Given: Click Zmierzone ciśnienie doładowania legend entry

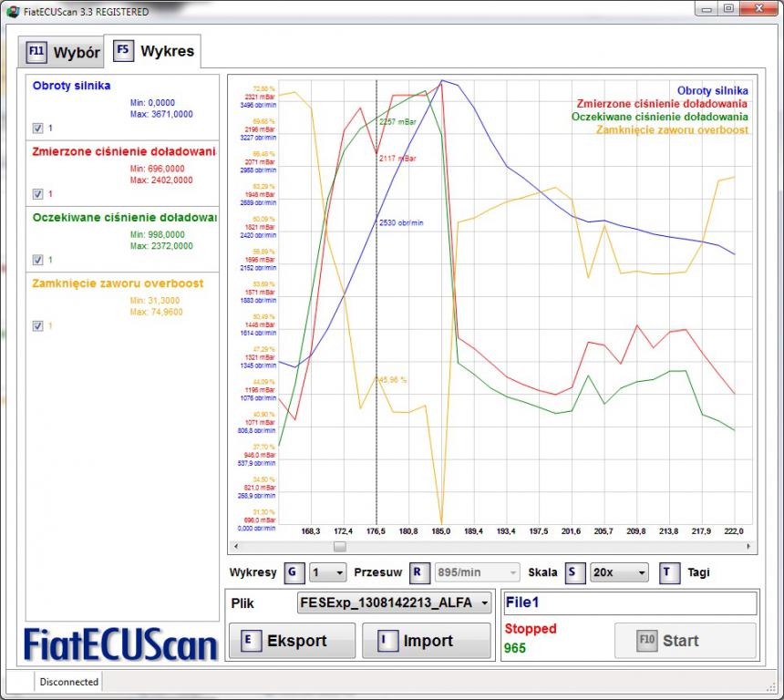Looking at the screenshot, I should point(662,104).
